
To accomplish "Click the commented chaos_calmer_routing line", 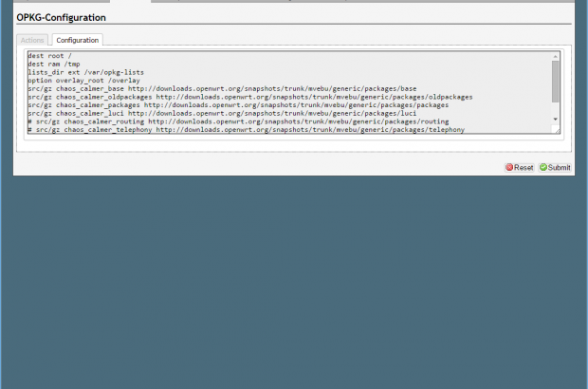I will 237,121.
